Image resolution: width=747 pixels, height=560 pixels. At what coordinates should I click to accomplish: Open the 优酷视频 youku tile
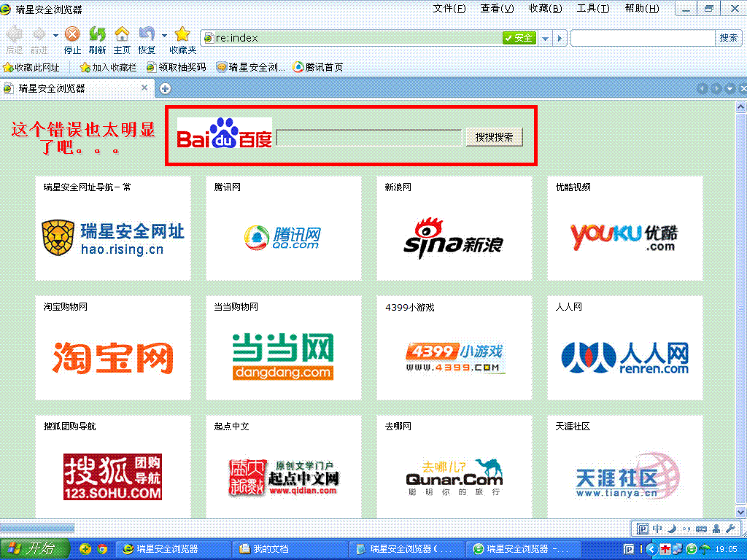[625, 228]
